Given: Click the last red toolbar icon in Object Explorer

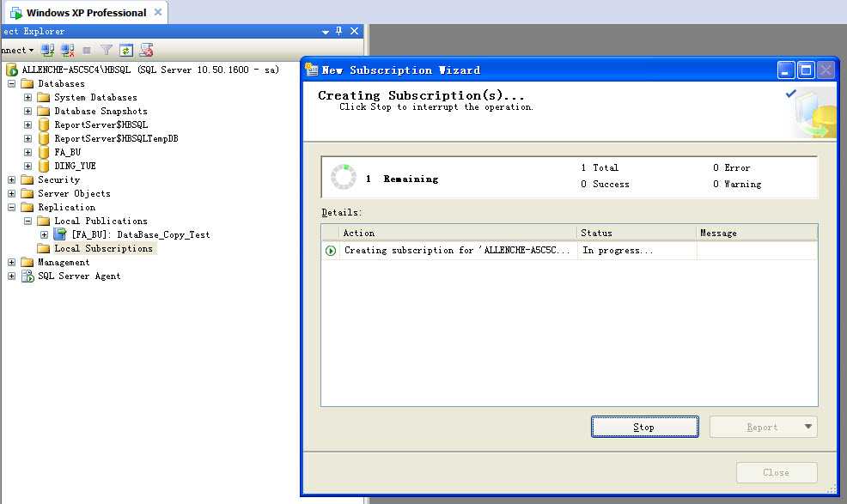Looking at the screenshot, I should tap(146, 51).
